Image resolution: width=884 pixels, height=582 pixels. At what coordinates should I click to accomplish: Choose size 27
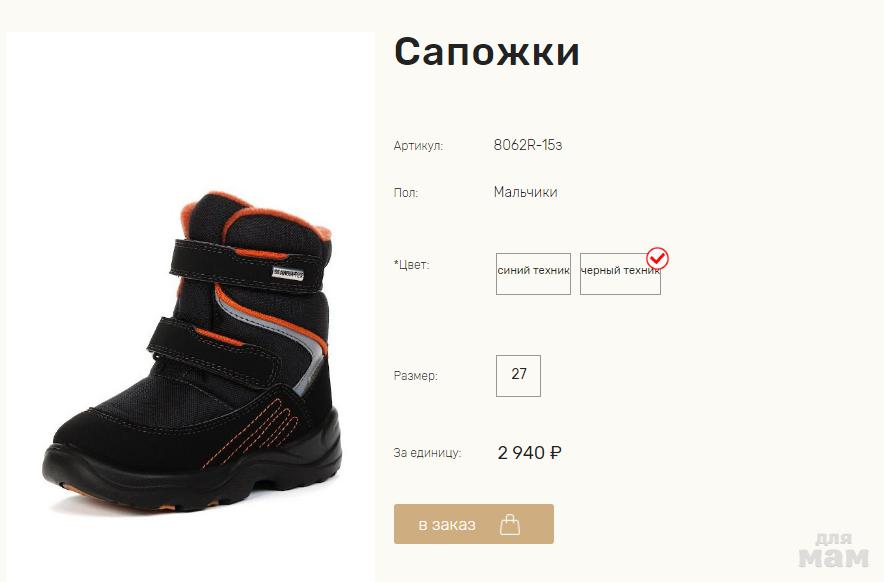[x=518, y=376]
